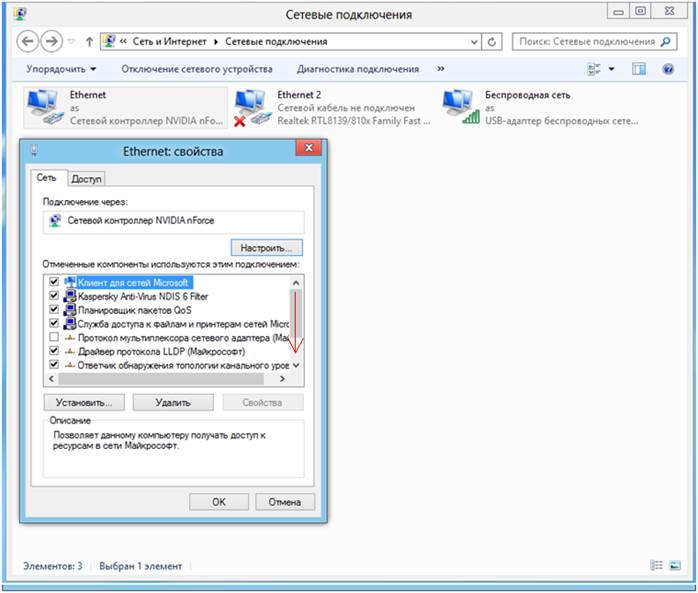The height and width of the screenshot is (593, 698).
Task: Click the Network Connections window title icon
Action: [20, 14]
